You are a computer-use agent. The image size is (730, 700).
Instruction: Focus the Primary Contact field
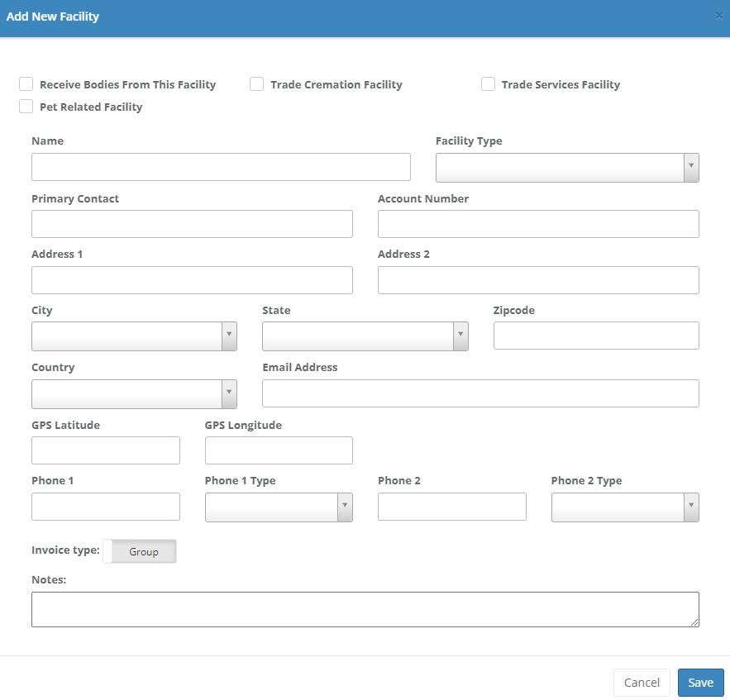(x=192, y=224)
